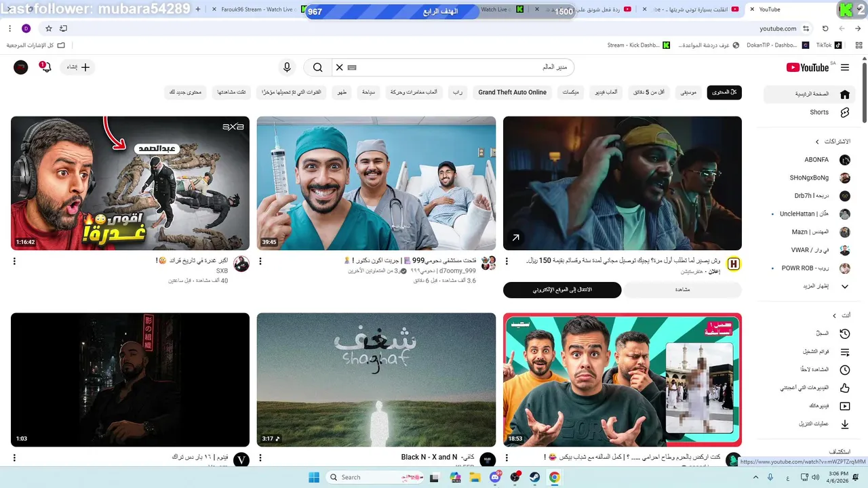Viewport: 868px width, 488px height.
Task: Reload the page in Chrome
Action: pyautogui.click(x=825, y=28)
